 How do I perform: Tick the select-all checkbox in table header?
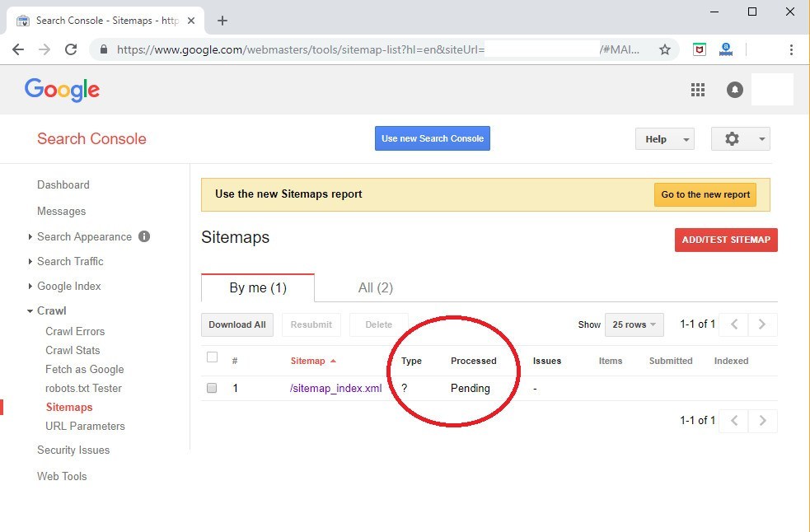point(212,357)
